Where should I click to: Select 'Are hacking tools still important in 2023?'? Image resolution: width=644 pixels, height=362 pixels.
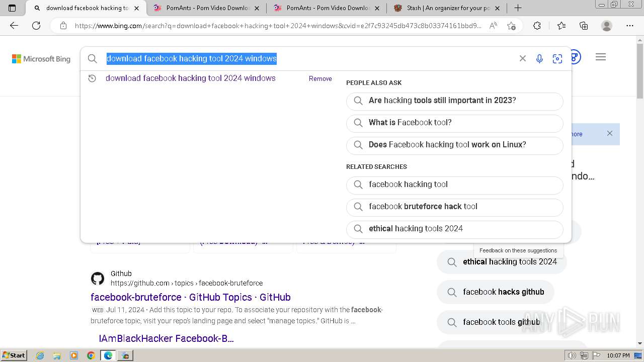coord(454,101)
